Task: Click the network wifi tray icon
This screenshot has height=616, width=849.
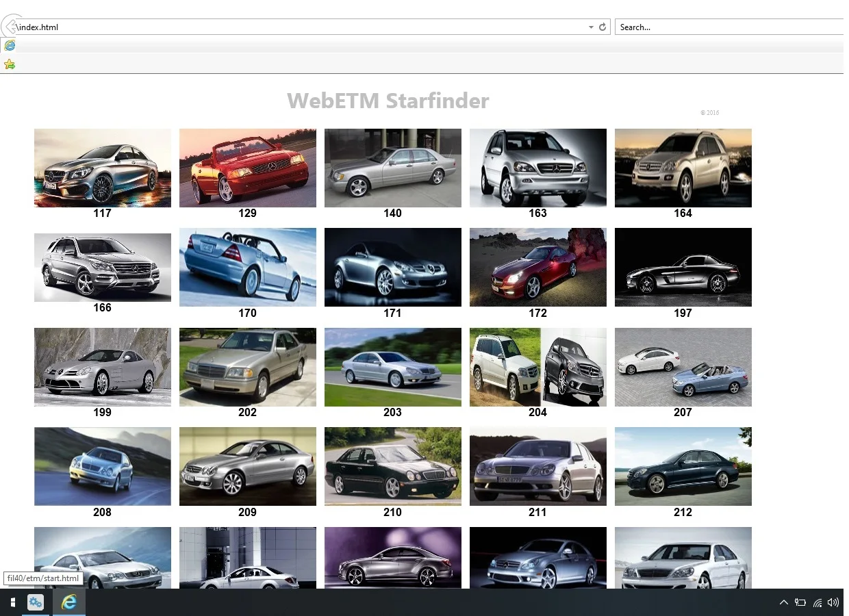Action: 818,603
